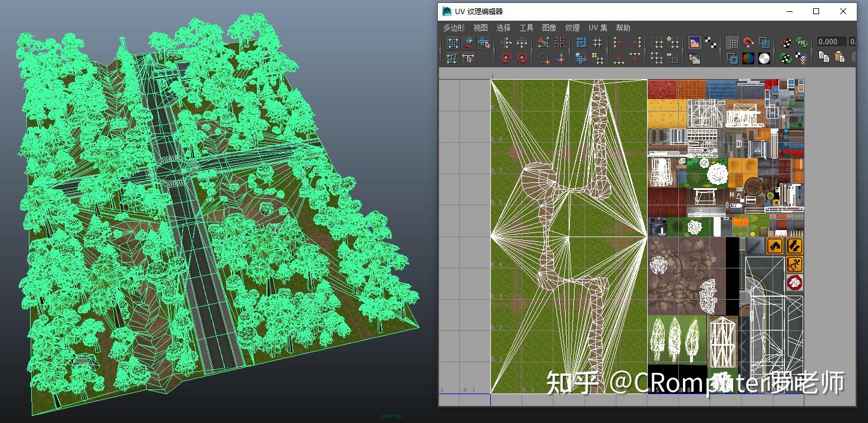Display the alpha channel
The height and width of the screenshot is (423, 868).
(x=764, y=58)
